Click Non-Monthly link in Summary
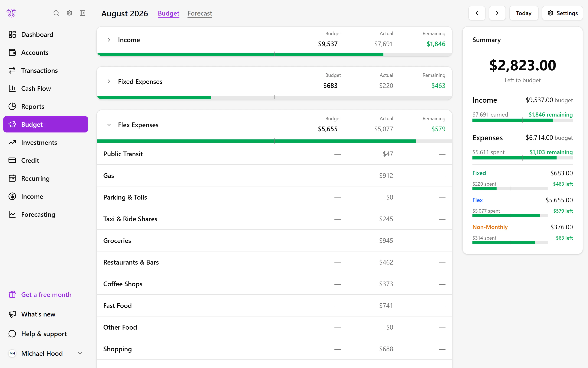Image resolution: width=588 pixels, height=368 pixels. click(x=490, y=227)
